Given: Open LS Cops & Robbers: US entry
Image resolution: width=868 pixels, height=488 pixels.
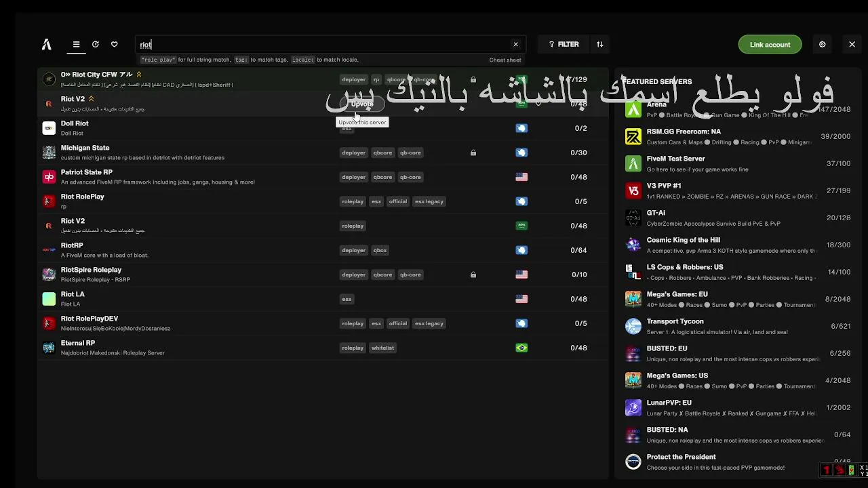Looking at the screenshot, I should [x=737, y=272].
